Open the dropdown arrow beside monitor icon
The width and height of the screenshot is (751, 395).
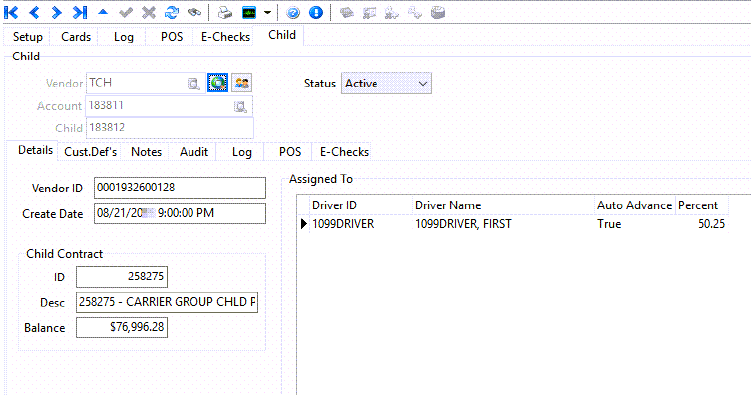268,13
